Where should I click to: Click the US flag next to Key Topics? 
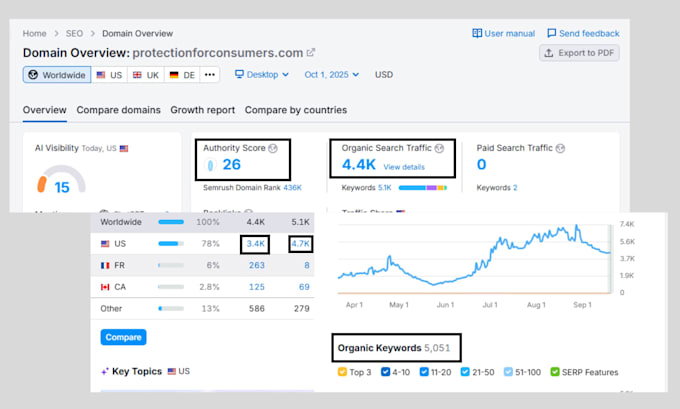click(172, 371)
